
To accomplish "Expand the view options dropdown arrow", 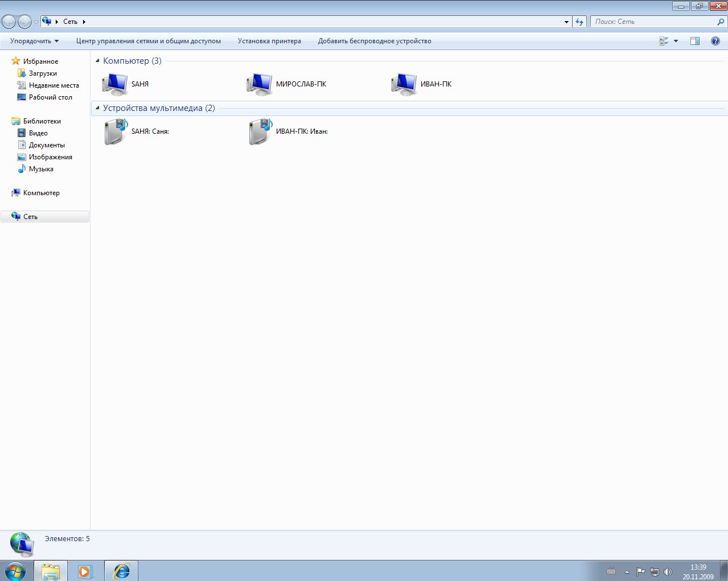I will pyautogui.click(x=676, y=41).
